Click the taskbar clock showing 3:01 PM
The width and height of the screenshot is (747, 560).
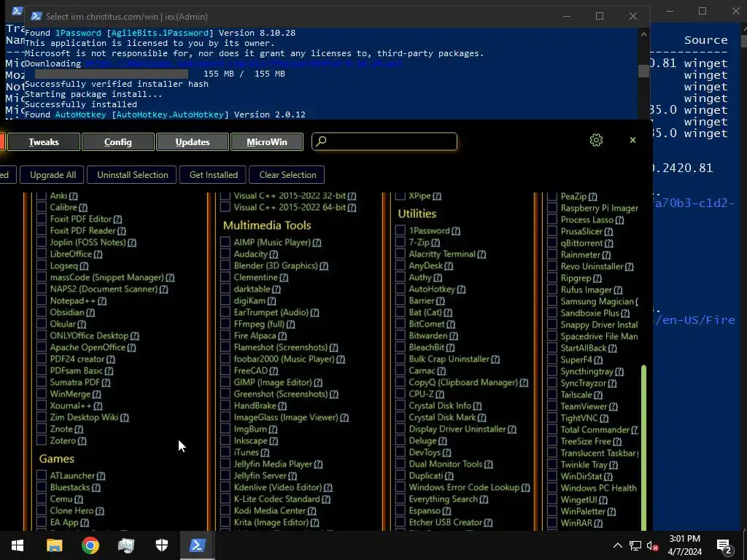684,545
